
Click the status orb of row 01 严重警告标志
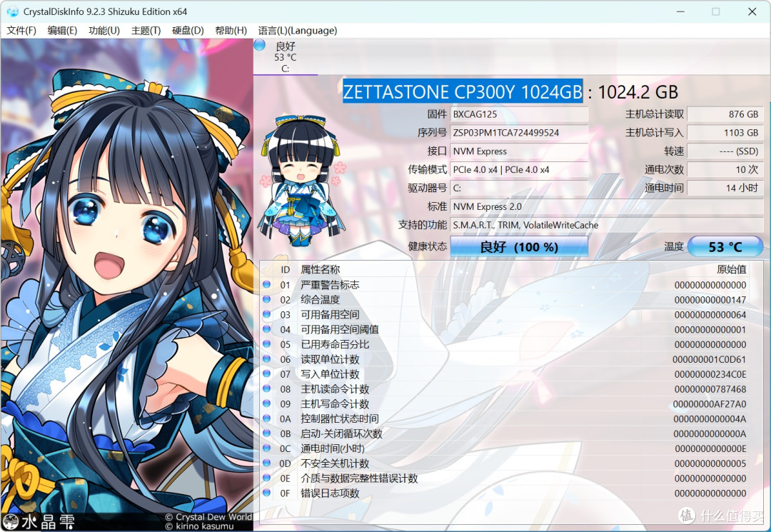267,284
